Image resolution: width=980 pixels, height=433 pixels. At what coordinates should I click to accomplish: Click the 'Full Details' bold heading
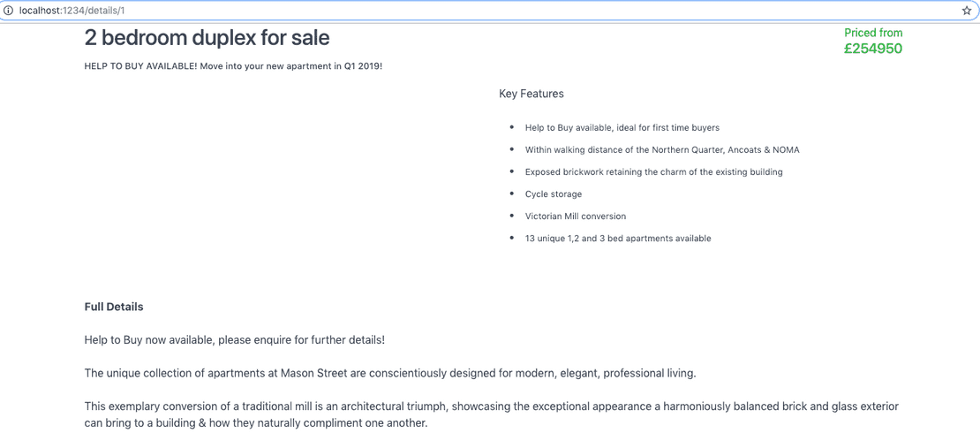click(x=114, y=308)
